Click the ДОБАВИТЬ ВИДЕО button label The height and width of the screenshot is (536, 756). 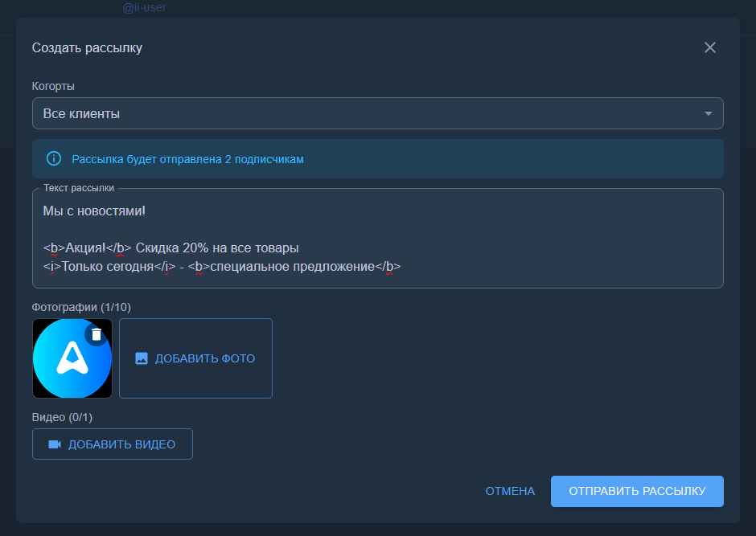pos(121,444)
